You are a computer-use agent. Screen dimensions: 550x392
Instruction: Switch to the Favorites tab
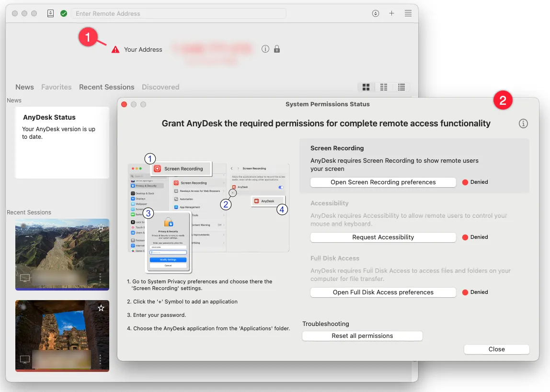coord(56,87)
